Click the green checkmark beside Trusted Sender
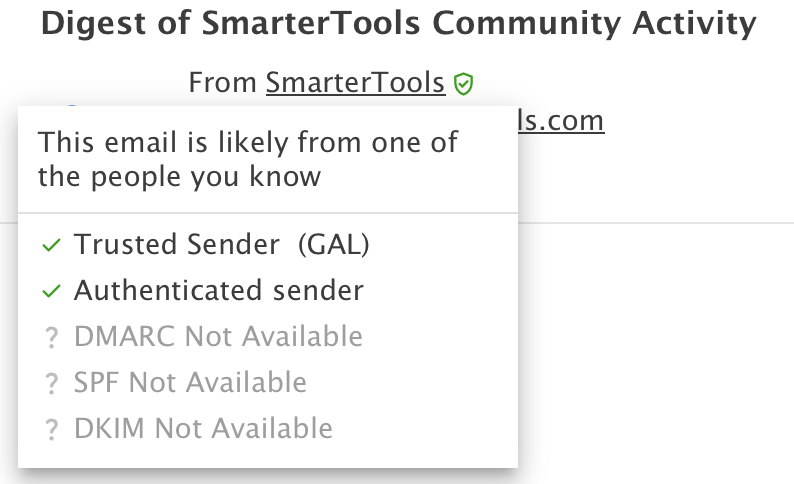This screenshot has height=484, width=794. [52, 244]
